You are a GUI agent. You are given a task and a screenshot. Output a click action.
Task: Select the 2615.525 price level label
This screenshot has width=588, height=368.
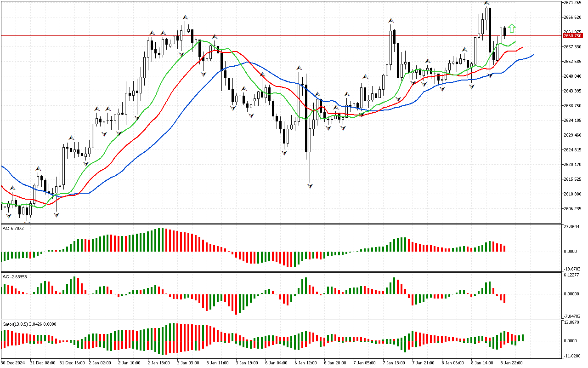pos(572,179)
